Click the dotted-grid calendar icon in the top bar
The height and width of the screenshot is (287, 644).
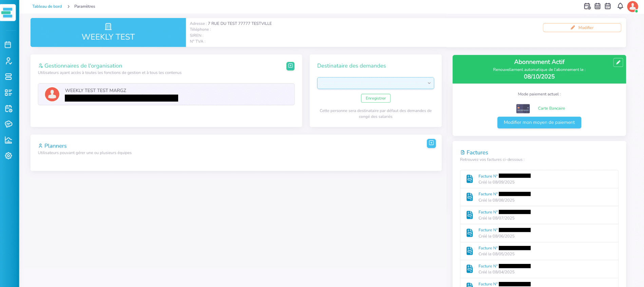point(608,6)
